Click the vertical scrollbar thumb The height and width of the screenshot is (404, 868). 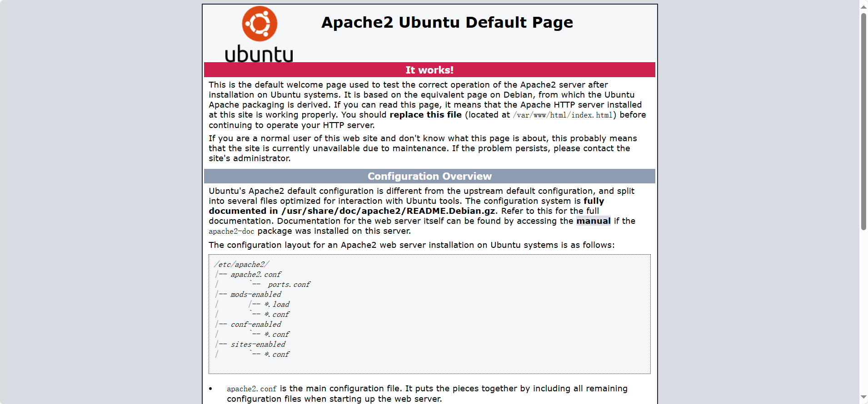click(x=863, y=122)
